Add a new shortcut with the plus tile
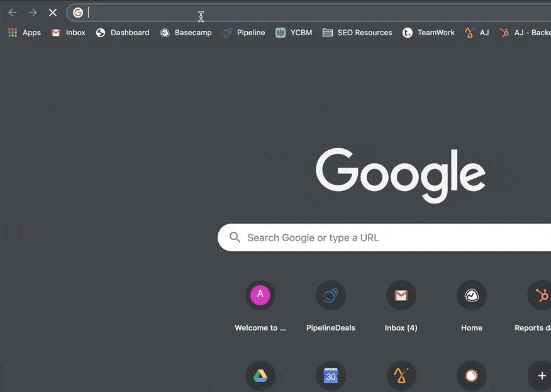Viewport: 551px width, 392px height. 540,376
